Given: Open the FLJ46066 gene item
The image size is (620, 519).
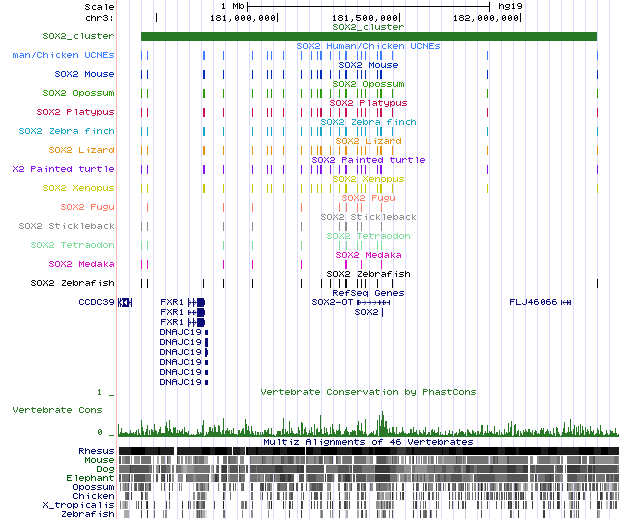Looking at the screenshot, I should pyautogui.click(x=533, y=301).
